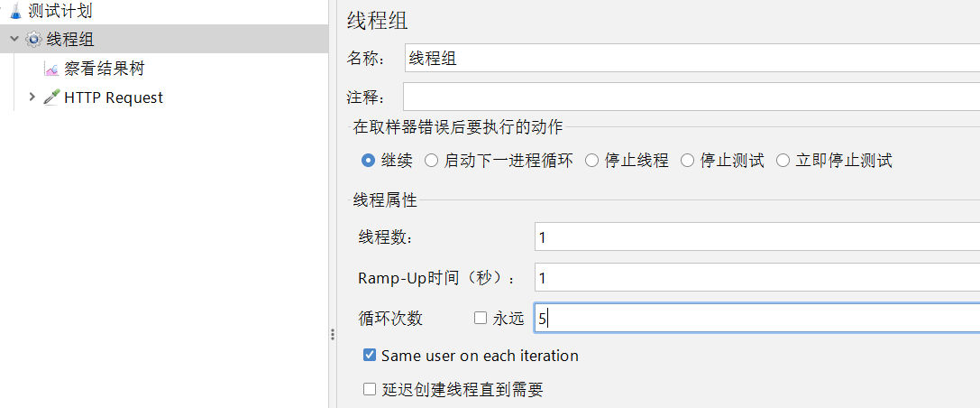Image resolution: width=980 pixels, height=408 pixels.
Task: Click the 循环次数 loop count field
Action: click(x=756, y=318)
